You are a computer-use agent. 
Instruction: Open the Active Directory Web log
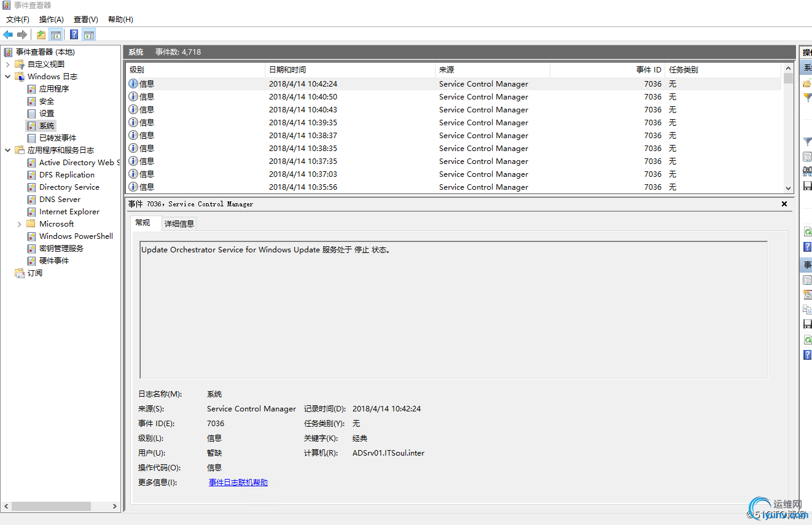79,163
